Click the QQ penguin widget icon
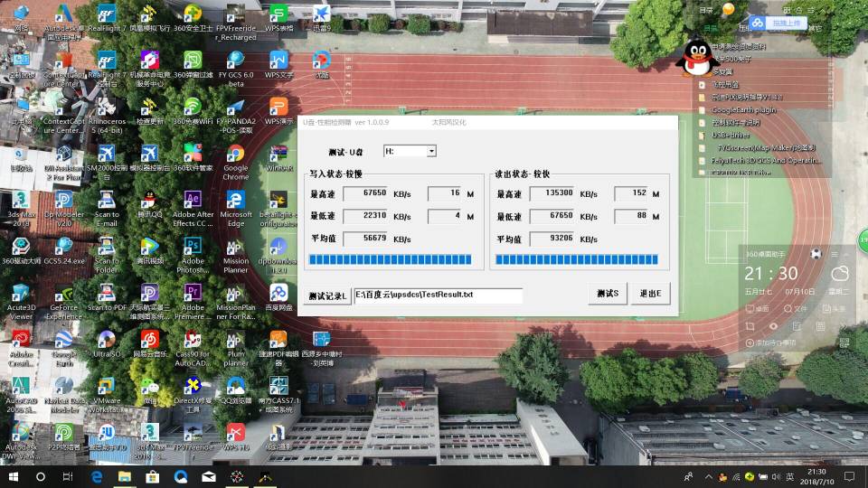This screenshot has height=488, width=868. pos(697,57)
